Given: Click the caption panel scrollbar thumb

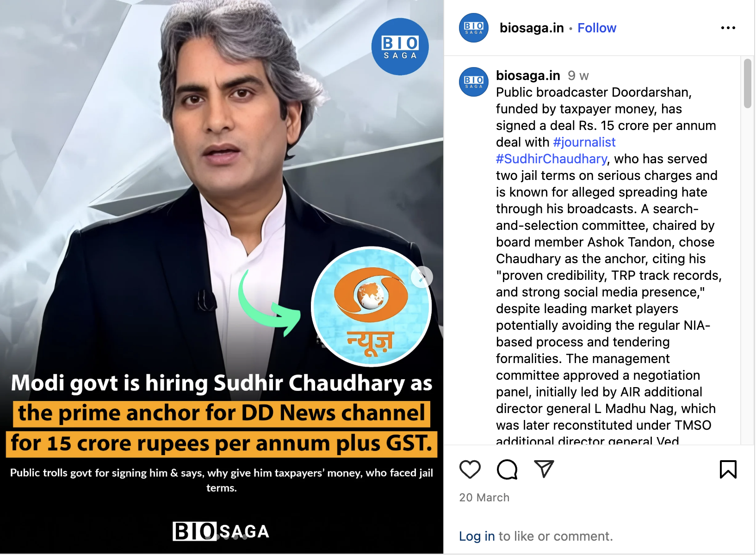Looking at the screenshot, I should click(x=748, y=83).
